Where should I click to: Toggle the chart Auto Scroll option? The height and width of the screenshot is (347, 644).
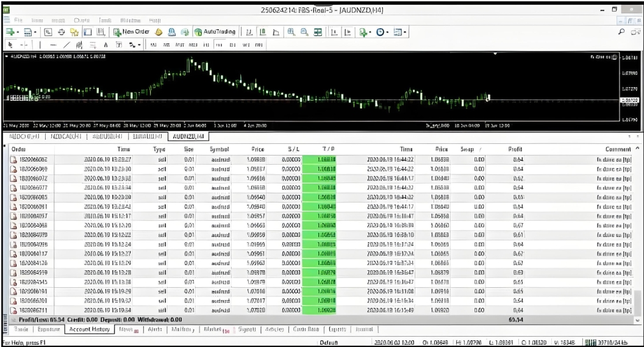[x=334, y=32]
